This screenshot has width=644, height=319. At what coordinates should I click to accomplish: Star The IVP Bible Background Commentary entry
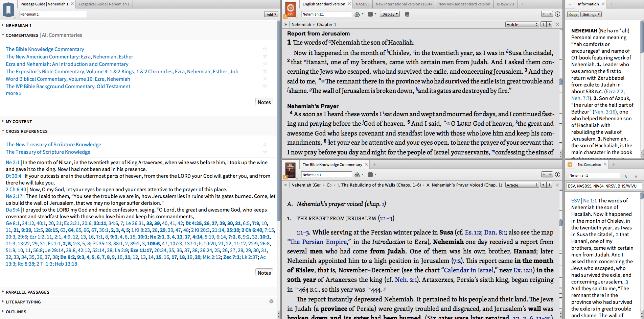[x=265, y=86]
